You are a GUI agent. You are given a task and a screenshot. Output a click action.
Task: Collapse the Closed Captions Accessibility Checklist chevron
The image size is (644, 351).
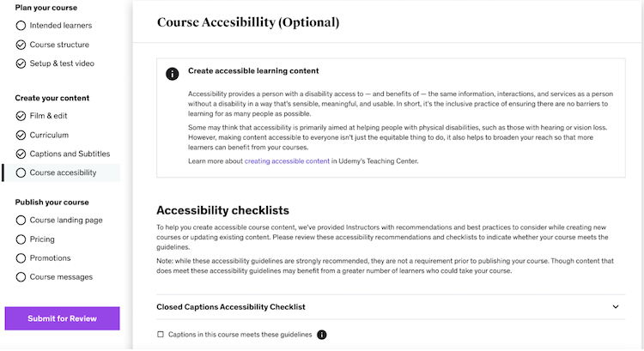[616, 307]
